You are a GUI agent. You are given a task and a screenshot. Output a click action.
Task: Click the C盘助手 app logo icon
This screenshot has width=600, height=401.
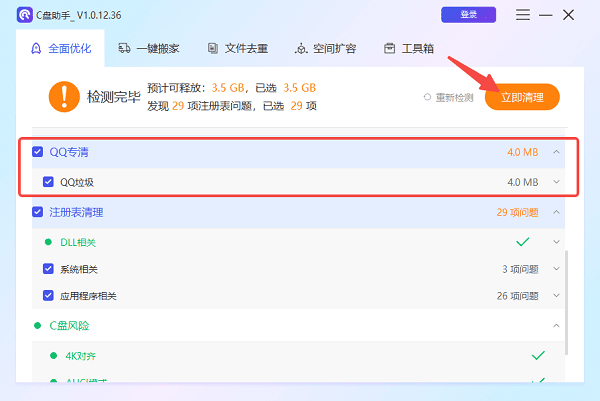click(x=25, y=15)
